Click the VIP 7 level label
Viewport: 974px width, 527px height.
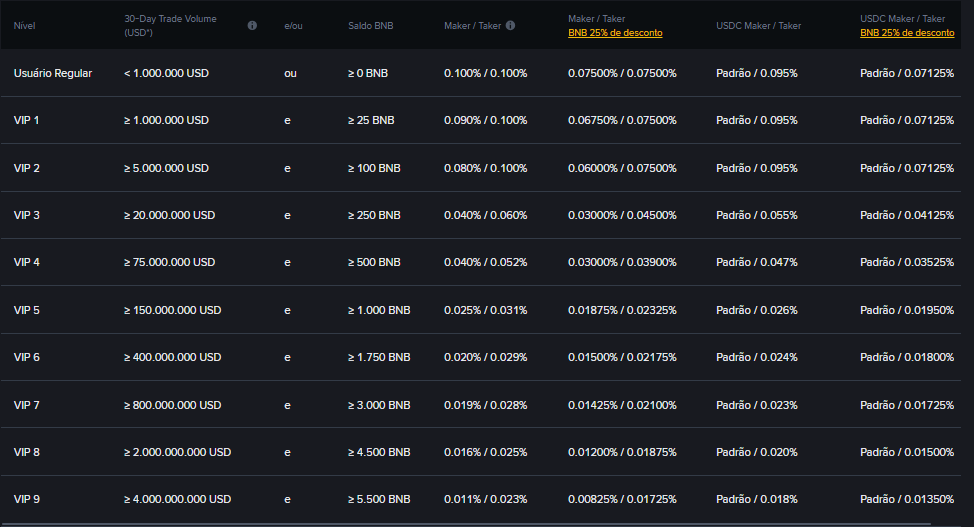[x=27, y=405]
